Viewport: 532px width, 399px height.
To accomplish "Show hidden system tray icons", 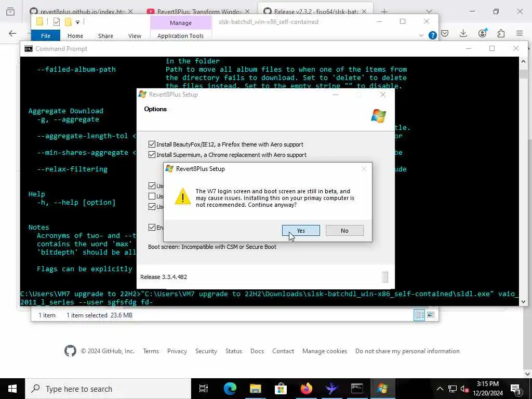I will click(x=440, y=389).
